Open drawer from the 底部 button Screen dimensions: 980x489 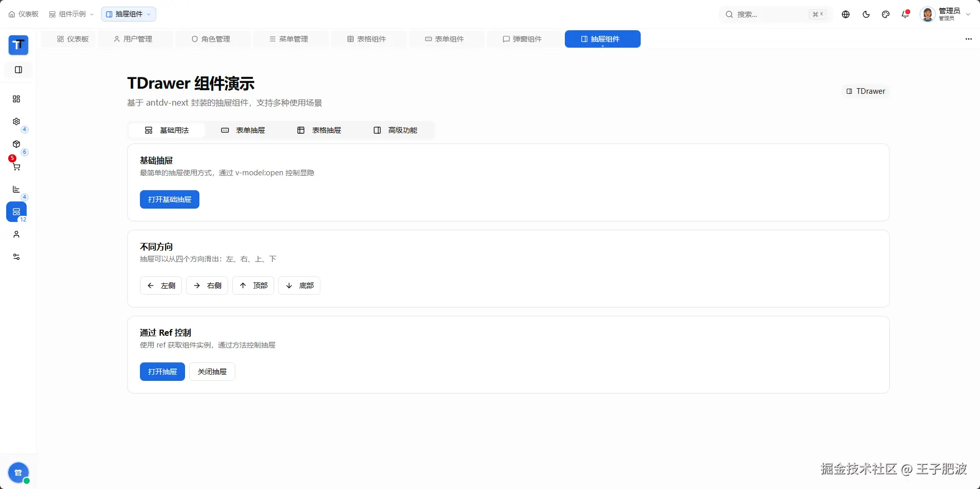click(299, 286)
